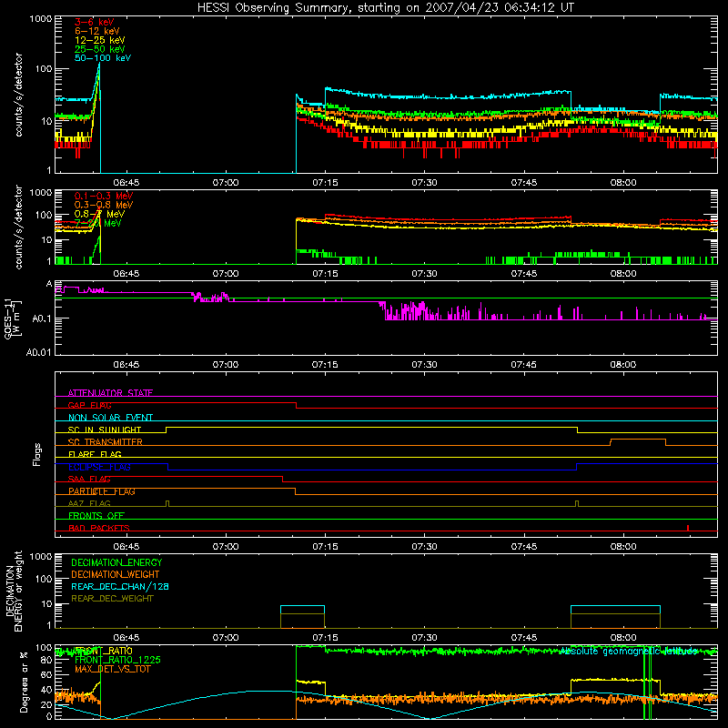Click the 0.1-0.3 MeV legend label
The image size is (728, 728).
tap(104, 196)
